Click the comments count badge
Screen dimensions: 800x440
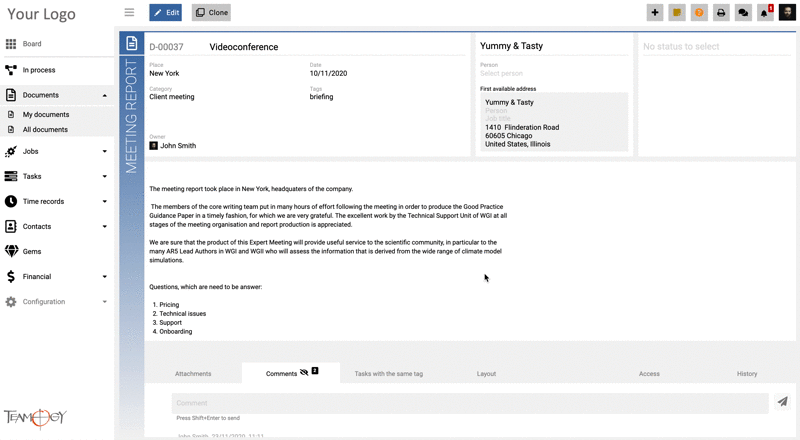(315, 371)
